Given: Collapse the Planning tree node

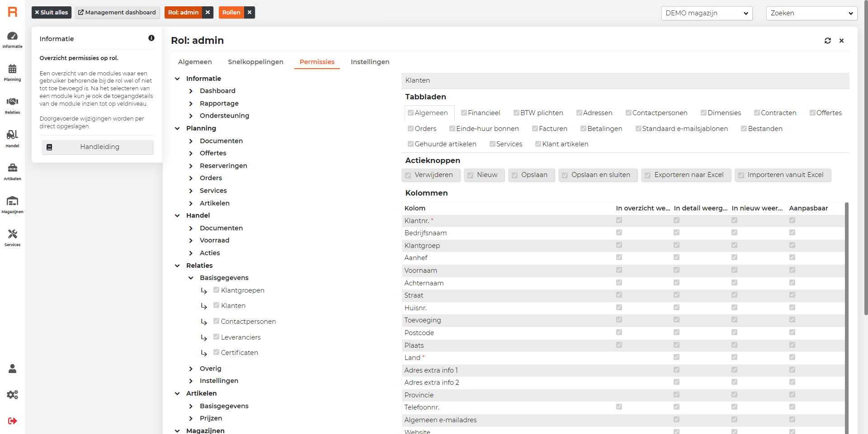Looking at the screenshot, I should click(177, 128).
